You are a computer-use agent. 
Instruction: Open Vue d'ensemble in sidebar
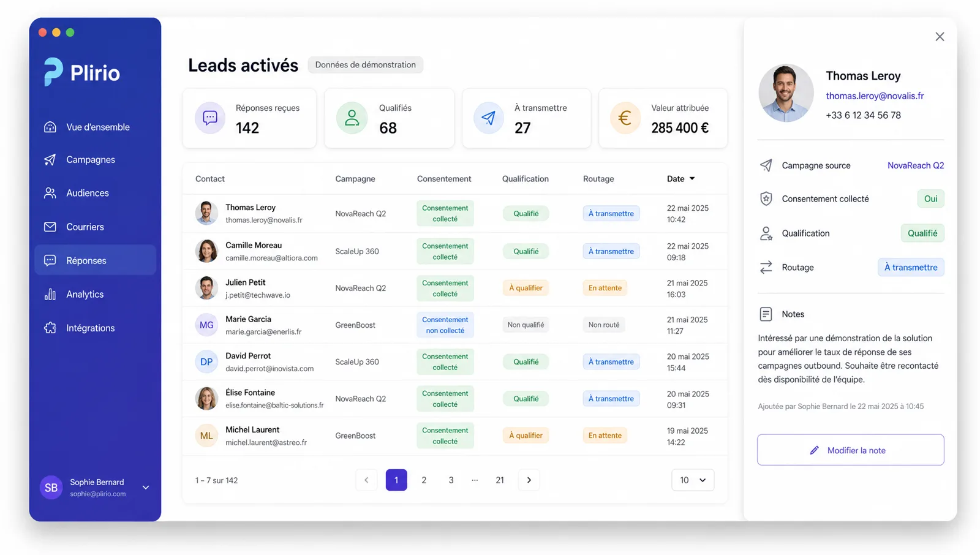(x=95, y=127)
